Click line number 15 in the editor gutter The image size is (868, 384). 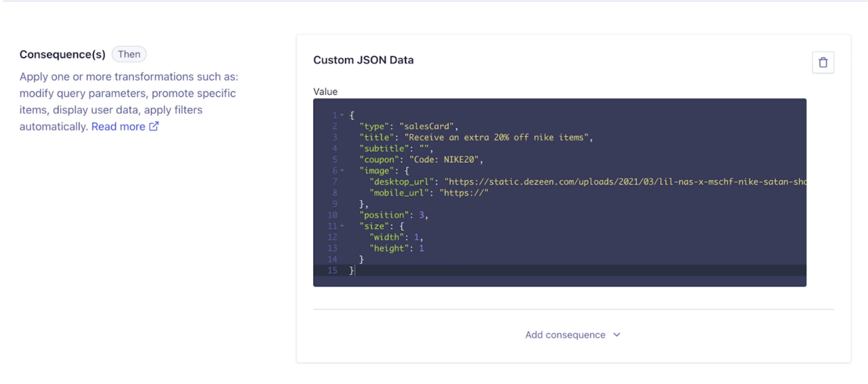332,270
